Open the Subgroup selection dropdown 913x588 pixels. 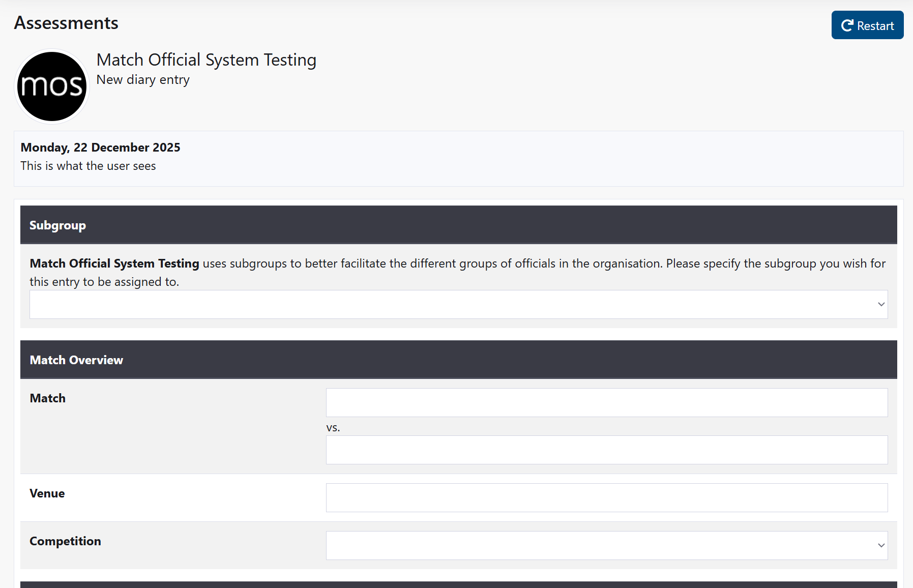[x=458, y=304]
